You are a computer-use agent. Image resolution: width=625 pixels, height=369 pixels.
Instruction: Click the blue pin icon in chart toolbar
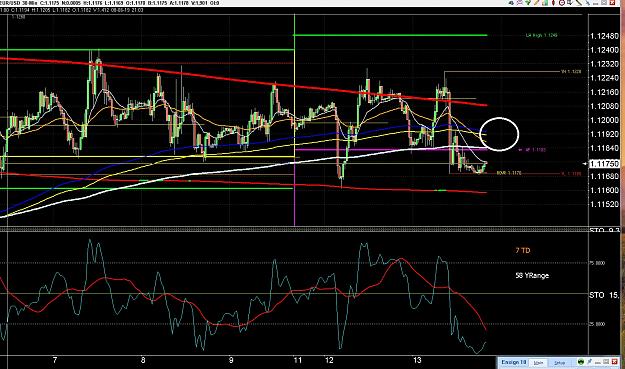coord(588,3)
